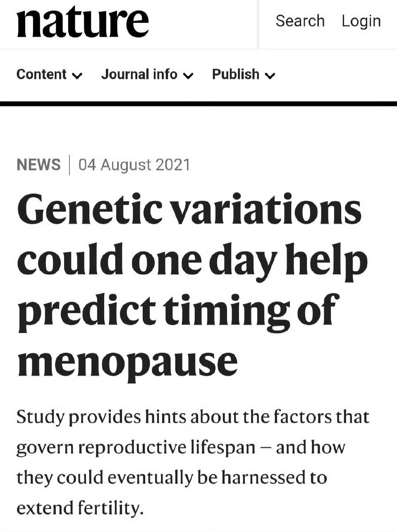The image size is (397, 532).
Task: Click the thick black divider below navigation
Action: [198, 104]
